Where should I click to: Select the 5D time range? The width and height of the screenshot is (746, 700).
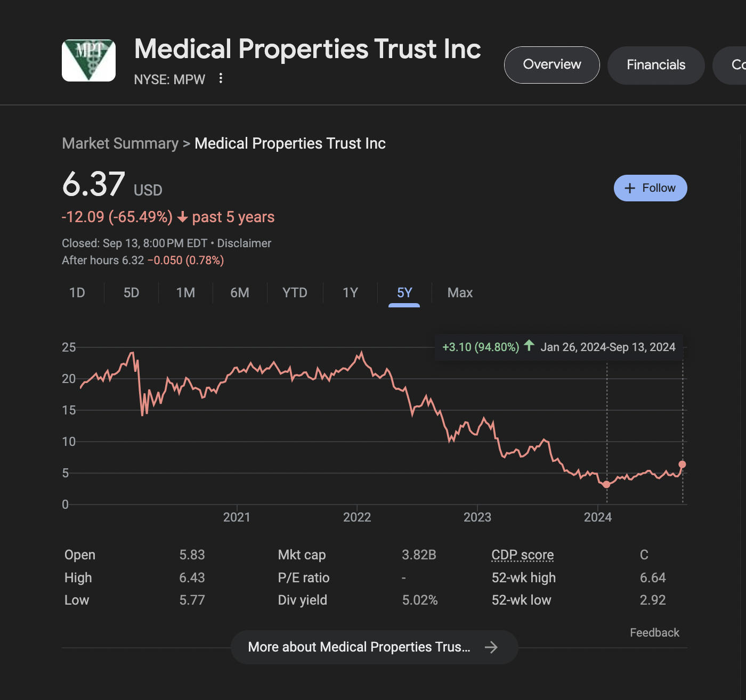point(131,293)
